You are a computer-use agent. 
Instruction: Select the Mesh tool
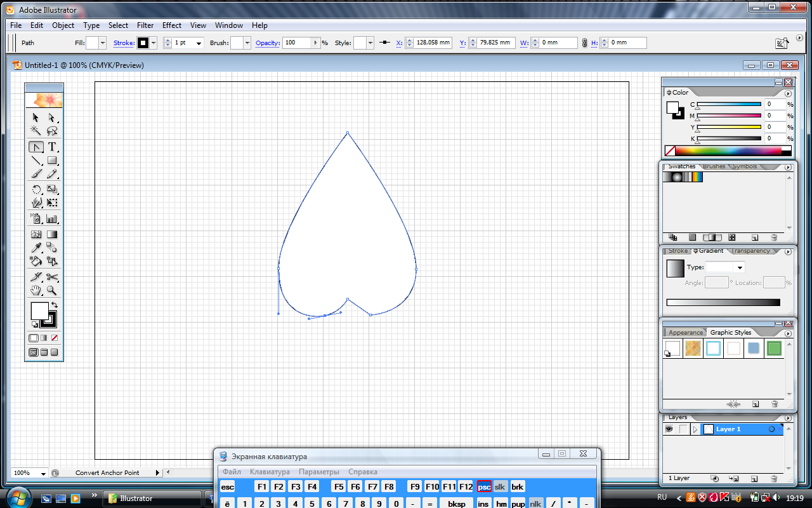click(x=36, y=234)
